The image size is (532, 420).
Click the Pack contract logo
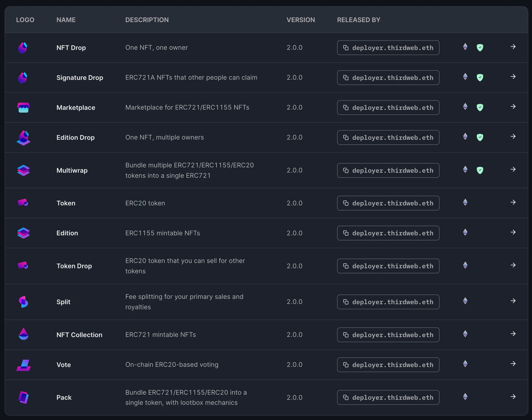click(23, 397)
